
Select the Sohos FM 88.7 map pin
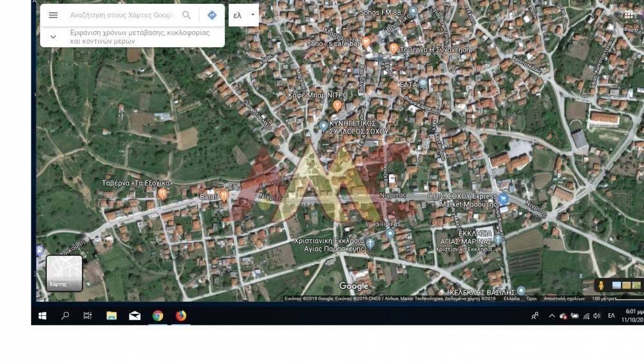click(x=413, y=12)
